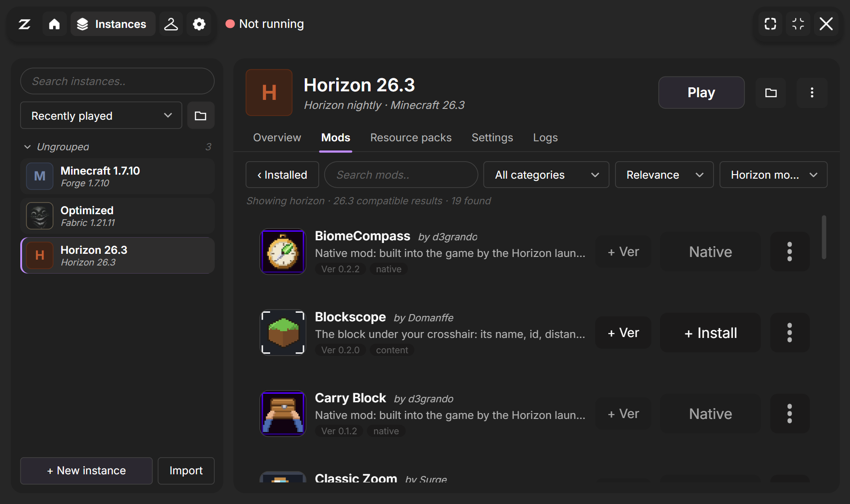The height and width of the screenshot is (504, 850).
Task: Click the mods list scrollbar
Action: pyautogui.click(x=824, y=237)
